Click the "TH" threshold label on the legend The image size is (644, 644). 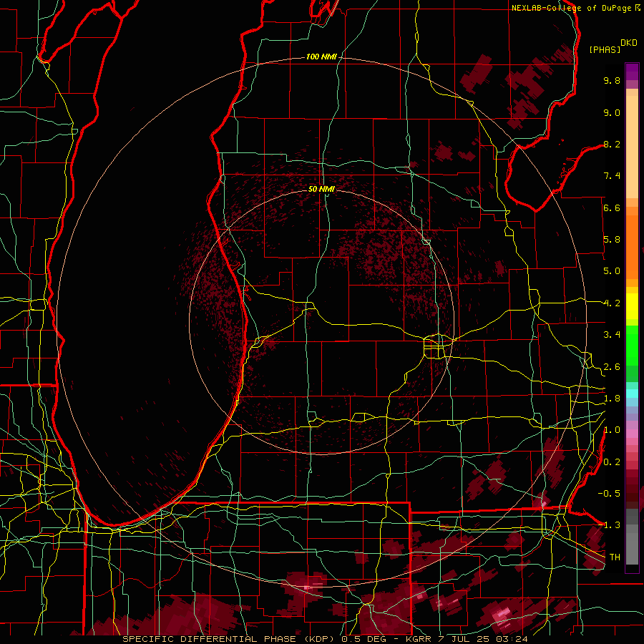(x=615, y=557)
